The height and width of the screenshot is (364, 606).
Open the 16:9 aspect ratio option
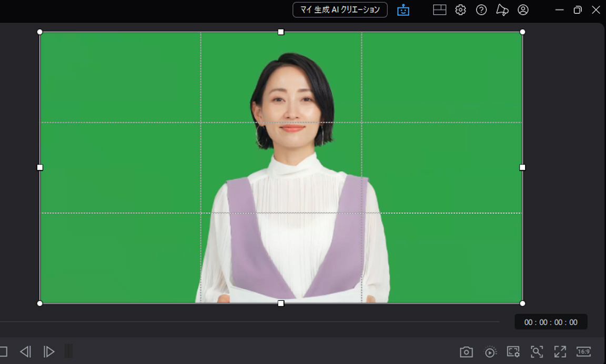click(584, 351)
